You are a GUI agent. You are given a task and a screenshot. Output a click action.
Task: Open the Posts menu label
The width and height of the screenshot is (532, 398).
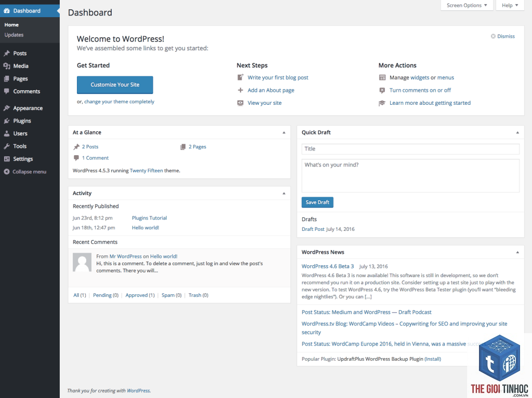pyautogui.click(x=20, y=53)
